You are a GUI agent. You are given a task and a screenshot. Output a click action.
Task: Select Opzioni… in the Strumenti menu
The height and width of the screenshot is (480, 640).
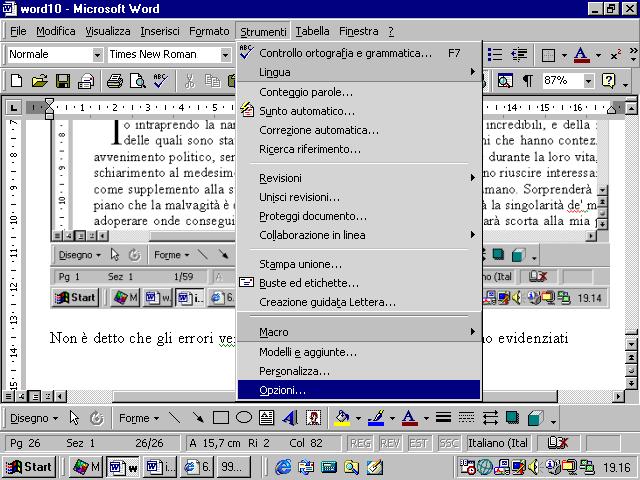click(358, 390)
